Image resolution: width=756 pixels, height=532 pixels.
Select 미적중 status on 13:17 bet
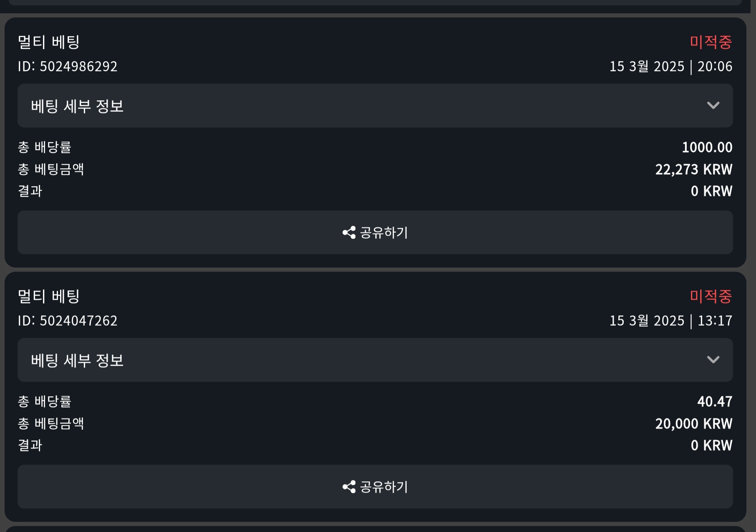(711, 296)
